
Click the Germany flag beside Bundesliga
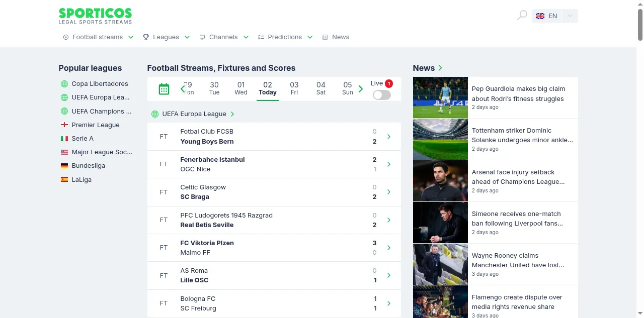coord(64,166)
